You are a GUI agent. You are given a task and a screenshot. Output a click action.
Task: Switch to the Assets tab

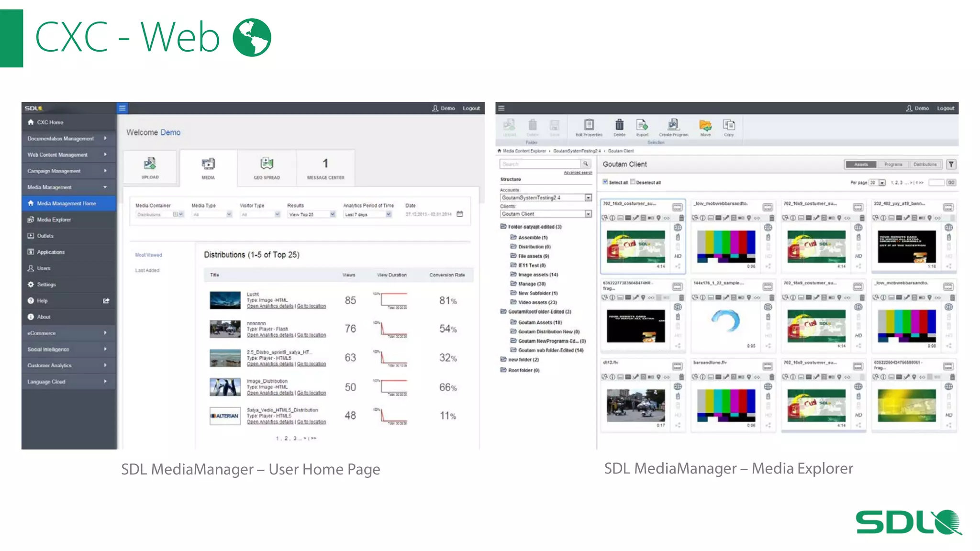click(x=861, y=164)
